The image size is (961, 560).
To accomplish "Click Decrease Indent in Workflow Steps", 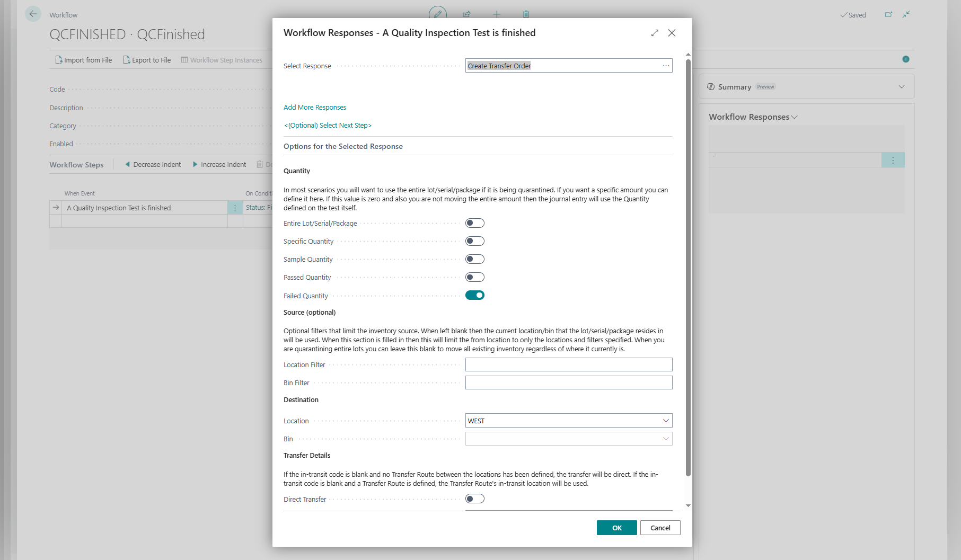I will 156,164.
